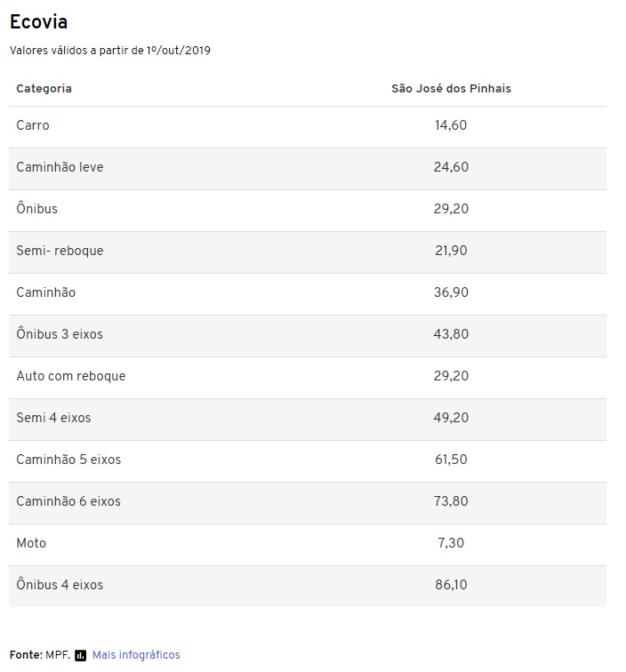
Task: Select the Carro row label
Action: [x=33, y=125]
